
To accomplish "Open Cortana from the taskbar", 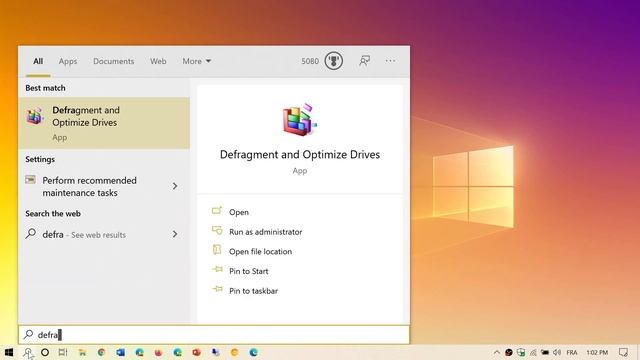I will pos(45,352).
